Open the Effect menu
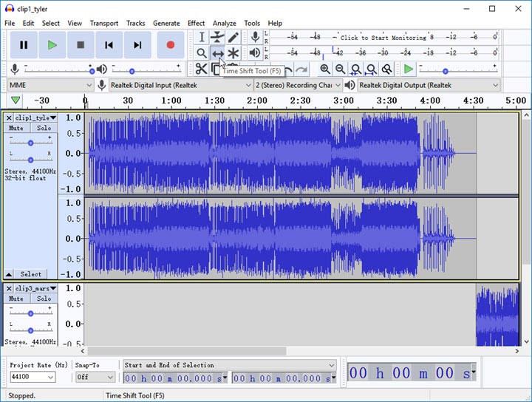The image size is (532, 402). 196,23
